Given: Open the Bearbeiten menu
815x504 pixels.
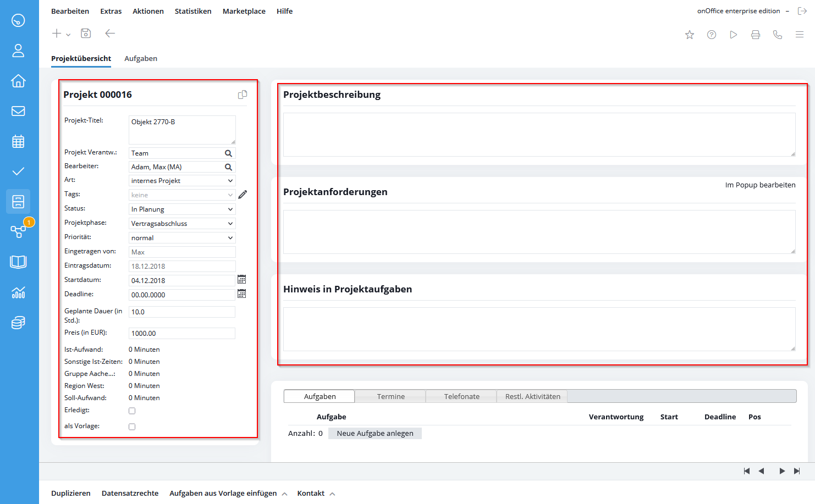Looking at the screenshot, I should pos(70,11).
